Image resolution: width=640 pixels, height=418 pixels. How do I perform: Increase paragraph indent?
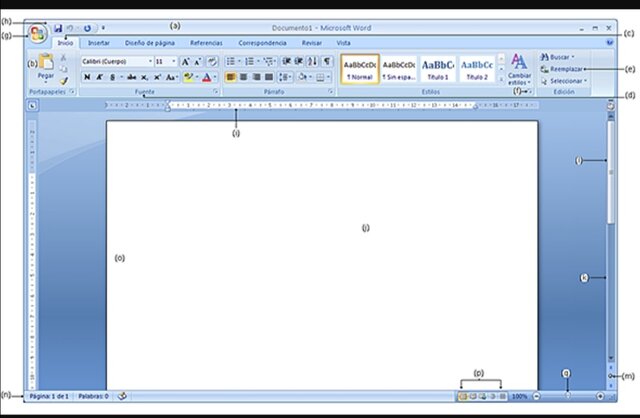[x=299, y=62]
